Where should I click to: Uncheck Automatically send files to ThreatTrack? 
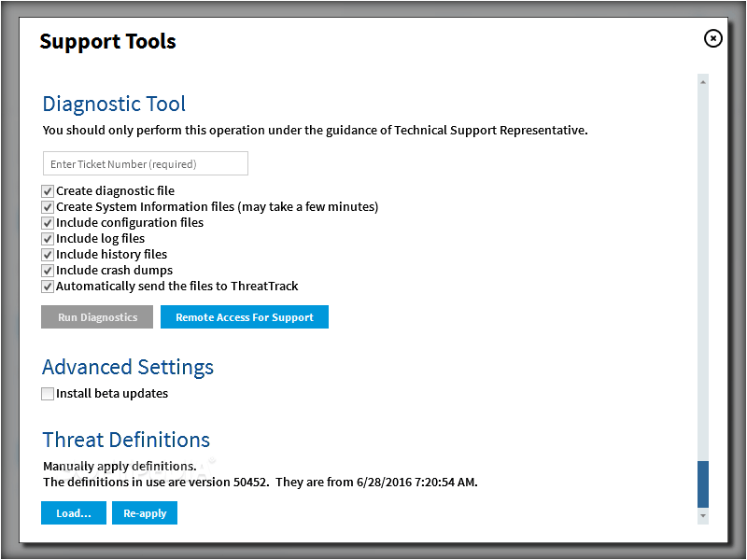pos(48,287)
